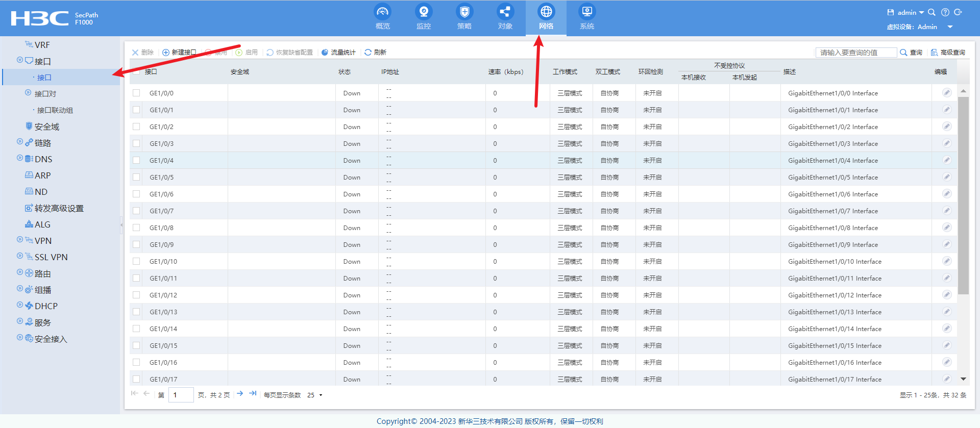Focus the query value input field
This screenshot has width=980, height=428.
click(x=856, y=53)
